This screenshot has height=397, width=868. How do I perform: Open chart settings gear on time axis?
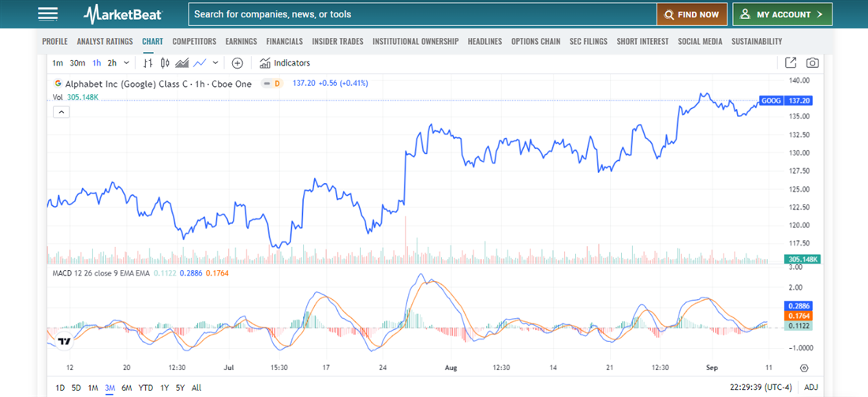pyautogui.click(x=804, y=368)
